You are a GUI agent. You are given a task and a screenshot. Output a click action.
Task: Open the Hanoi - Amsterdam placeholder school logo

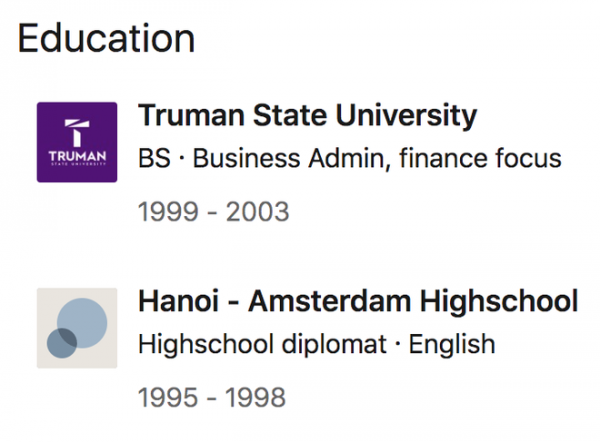click(77, 328)
